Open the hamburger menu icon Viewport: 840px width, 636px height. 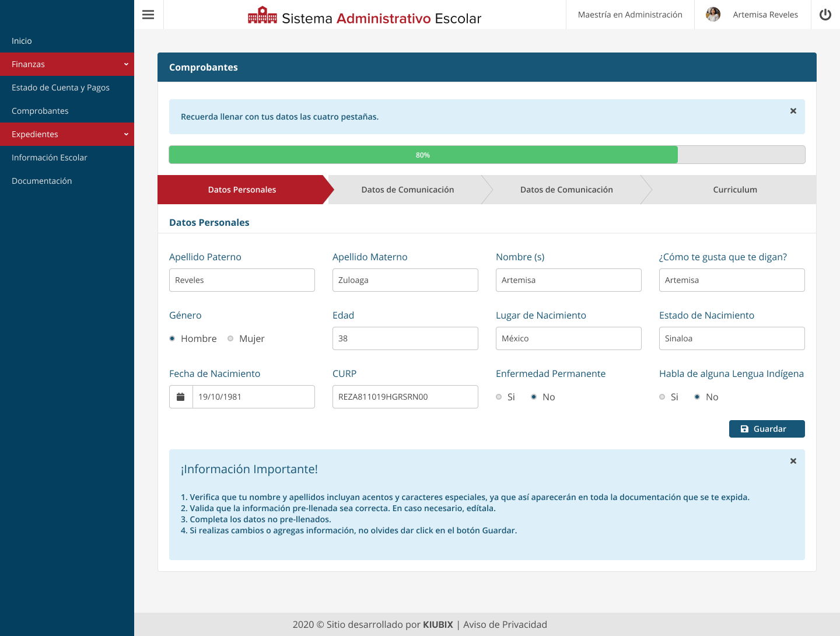coord(148,15)
